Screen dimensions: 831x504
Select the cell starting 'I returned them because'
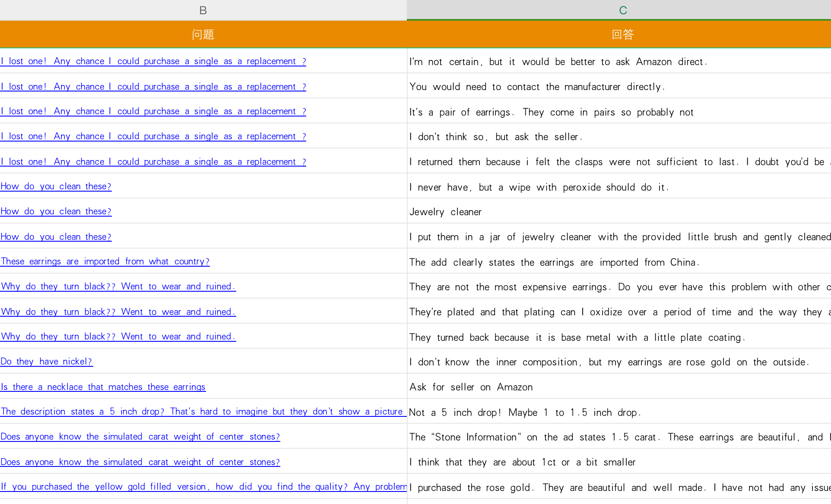pos(619,161)
